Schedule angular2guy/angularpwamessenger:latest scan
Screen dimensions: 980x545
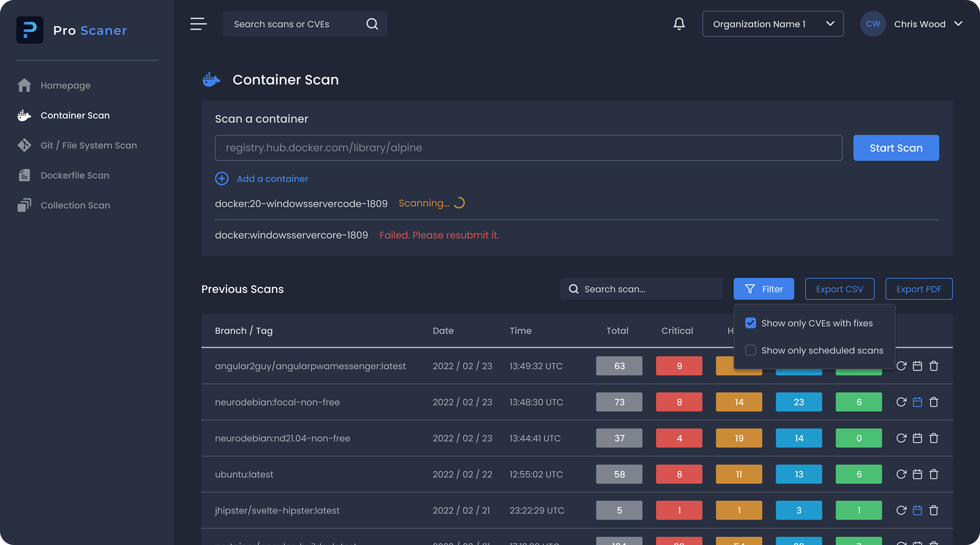917,366
